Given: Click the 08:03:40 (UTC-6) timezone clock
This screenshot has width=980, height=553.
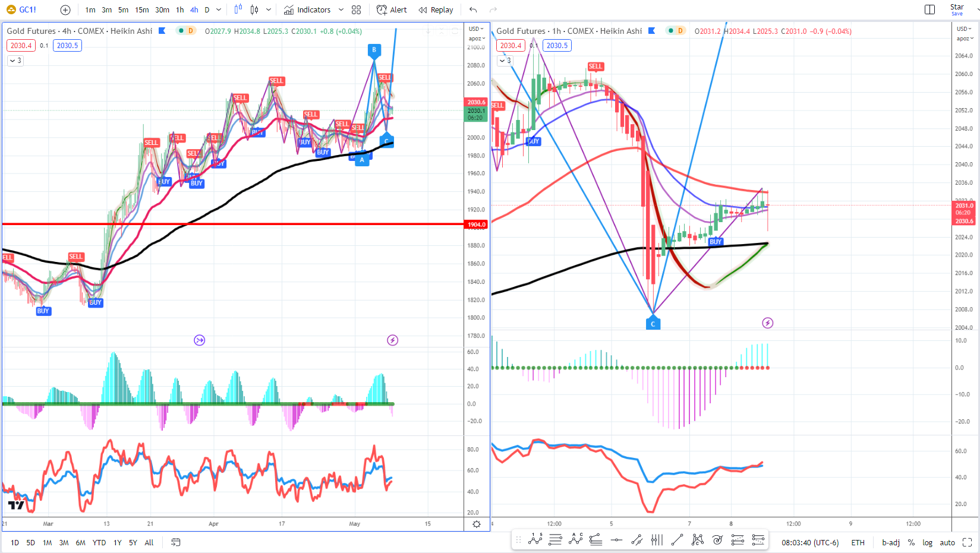Looking at the screenshot, I should [810, 542].
